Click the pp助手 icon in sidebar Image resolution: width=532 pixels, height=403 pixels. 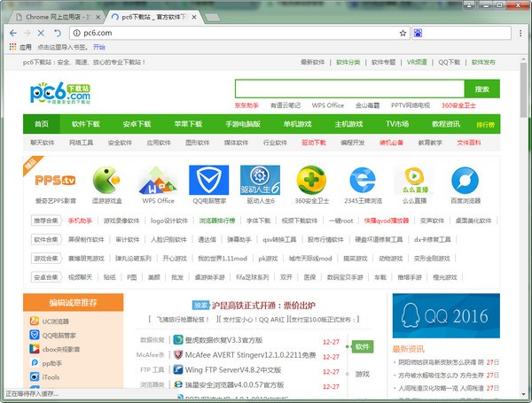click(x=35, y=363)
